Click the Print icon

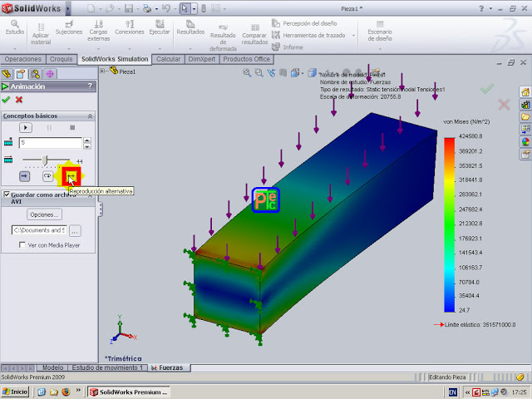pyautogui.click(x=147, y=8)
